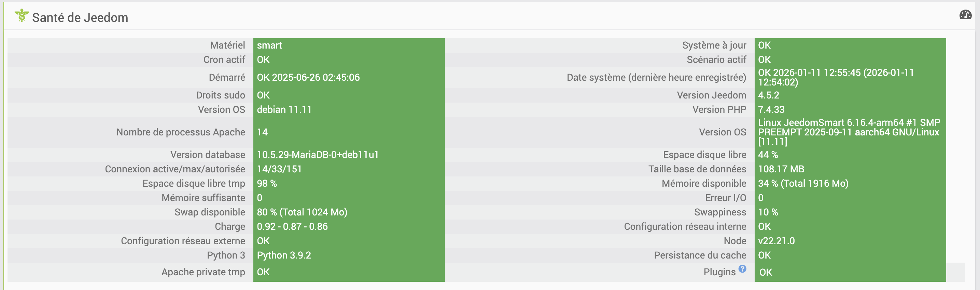Click the 14/33/151 connexion value
The height and width of the screenshot is (290, 980).
point(279,169)
